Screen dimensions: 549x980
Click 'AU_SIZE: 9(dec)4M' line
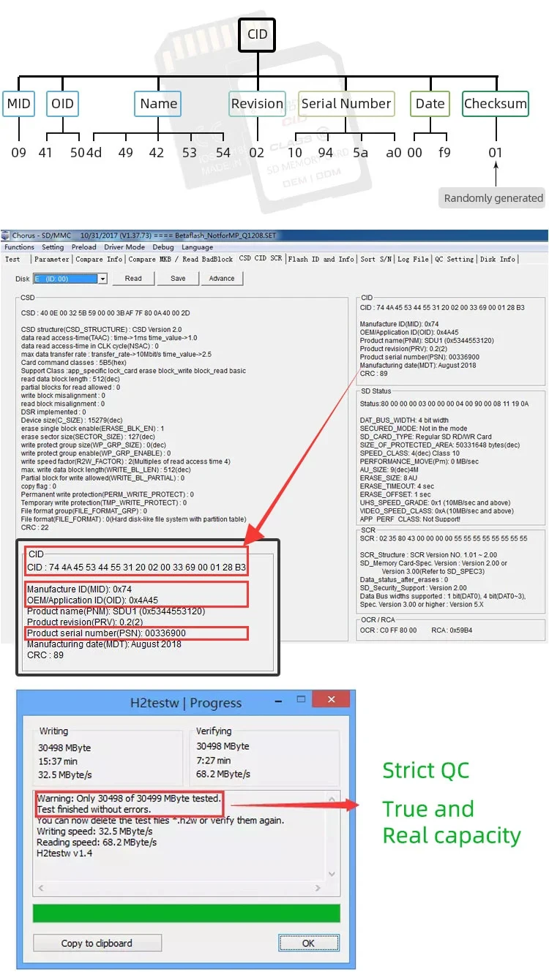391,469
